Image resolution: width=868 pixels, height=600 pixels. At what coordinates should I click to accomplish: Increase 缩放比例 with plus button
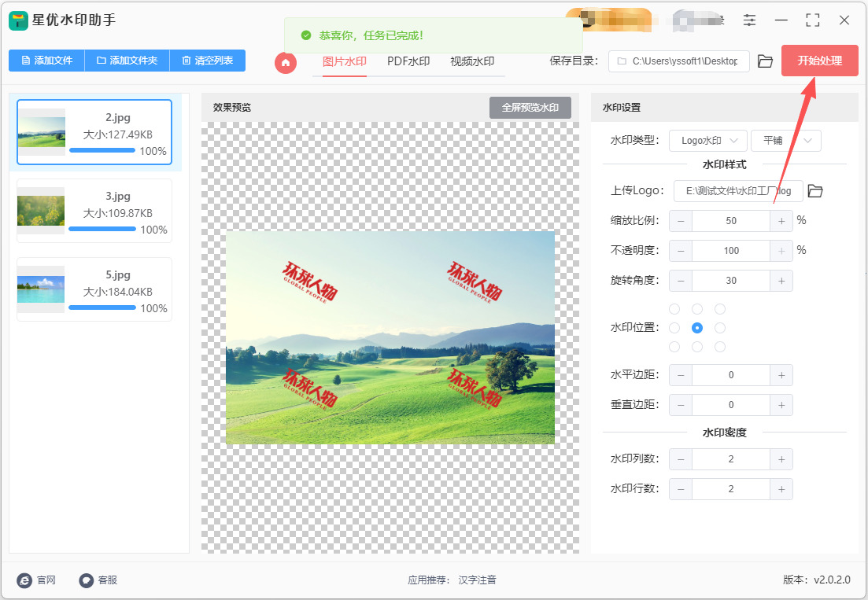[781, 221]
